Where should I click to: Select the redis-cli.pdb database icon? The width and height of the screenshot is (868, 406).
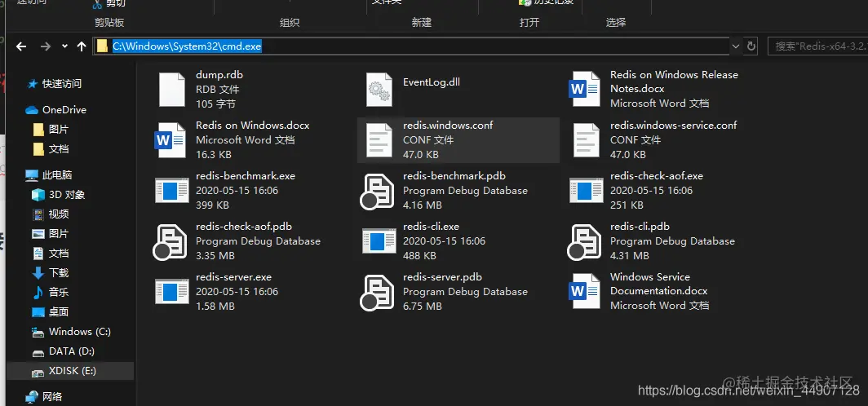585,241
